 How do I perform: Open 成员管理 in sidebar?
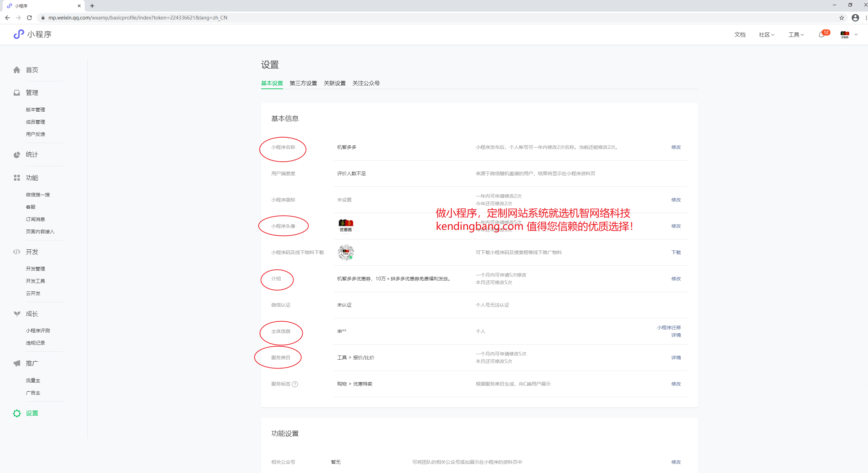tap(35, 122)
